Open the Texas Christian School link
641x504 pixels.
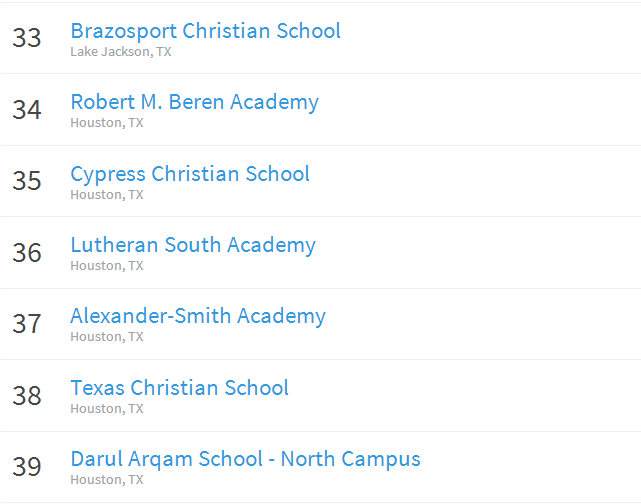click(x=179, y=388)
